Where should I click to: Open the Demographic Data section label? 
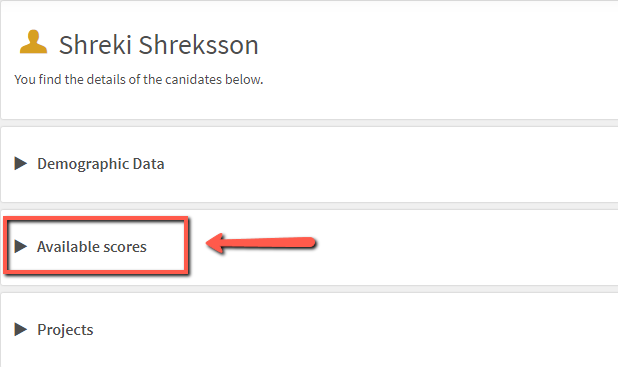101,164
